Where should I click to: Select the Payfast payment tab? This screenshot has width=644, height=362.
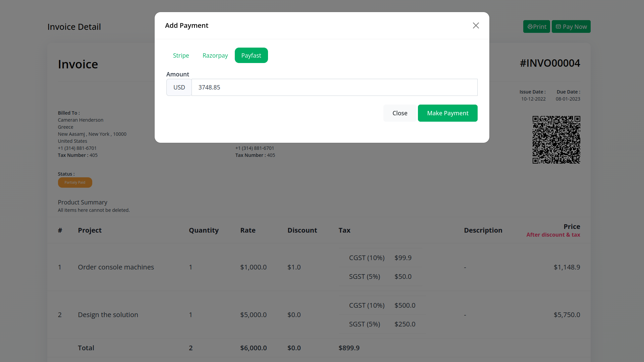point(251,55)
